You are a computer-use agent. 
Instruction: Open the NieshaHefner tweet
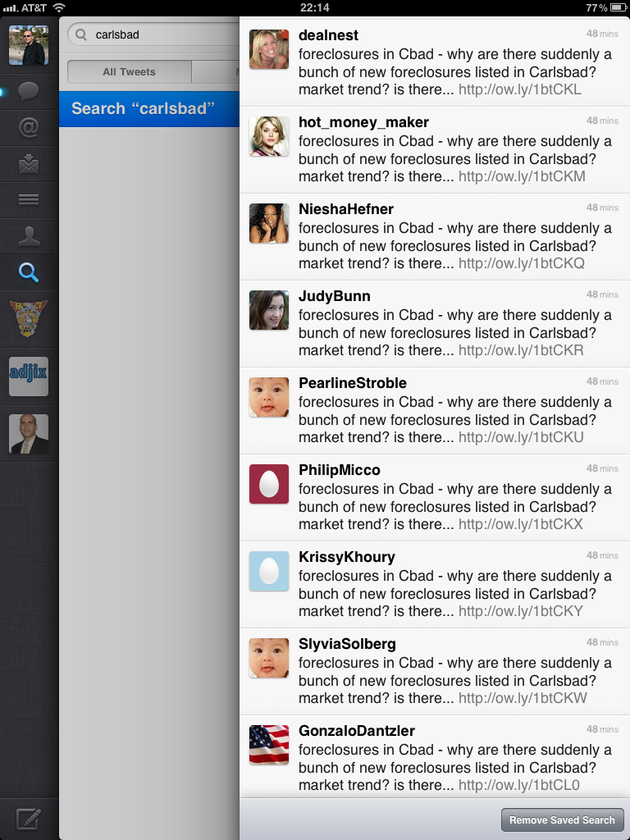[x=435, y=237]
